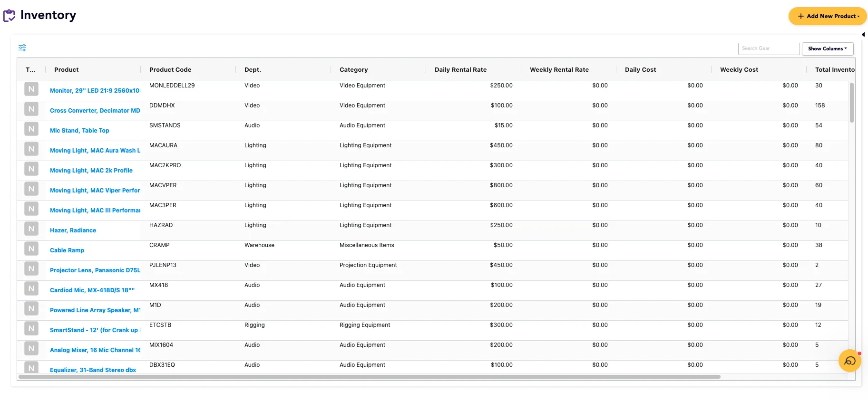Sort by Daily Rental Rate header
The image size is (868, 402).
pos(460,69)
